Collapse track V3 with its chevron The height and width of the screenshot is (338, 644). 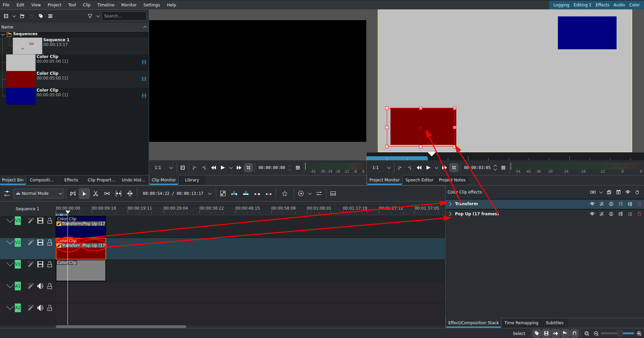(x=10, y=221)
